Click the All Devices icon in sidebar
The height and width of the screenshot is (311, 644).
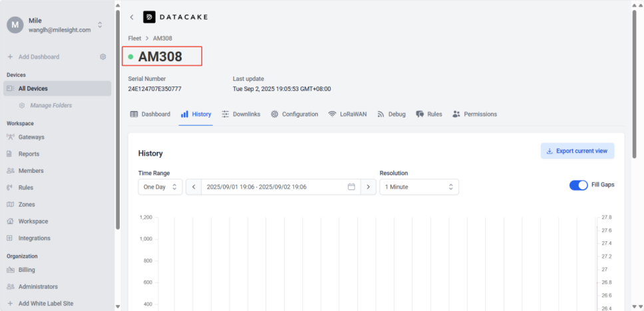click(x=11, y=88)
